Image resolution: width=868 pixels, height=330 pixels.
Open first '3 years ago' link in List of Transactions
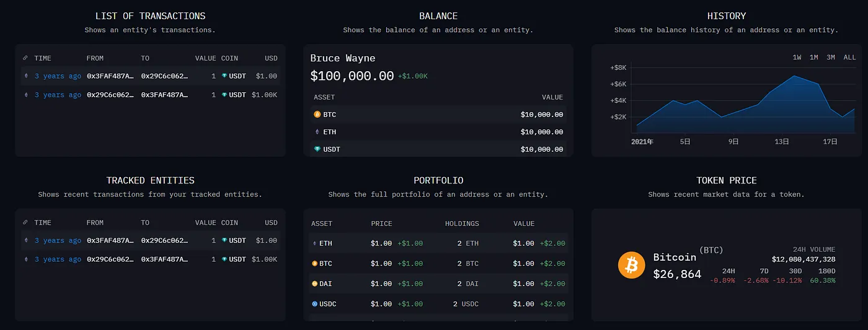(x=58, y=76)
